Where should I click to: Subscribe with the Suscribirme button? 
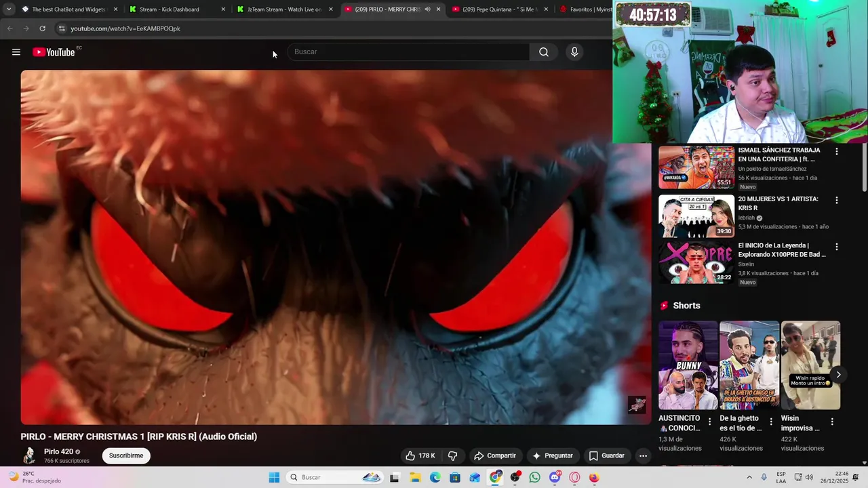pyautogui.click(x=126, y=455)
